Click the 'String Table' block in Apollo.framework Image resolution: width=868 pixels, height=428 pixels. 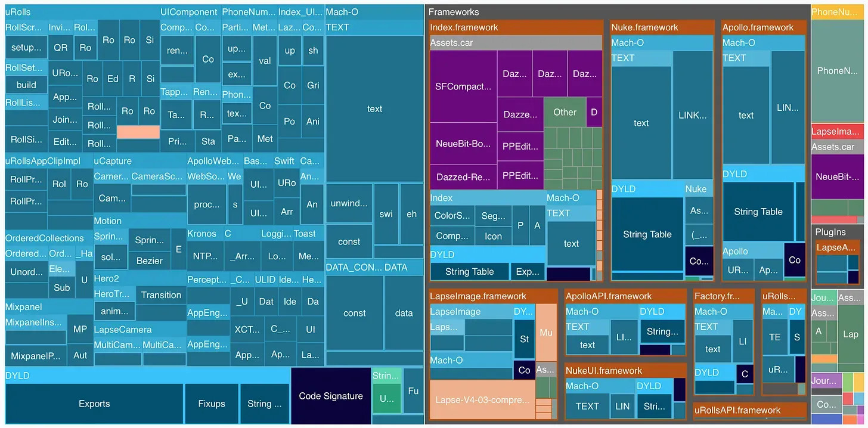(758, 212)
